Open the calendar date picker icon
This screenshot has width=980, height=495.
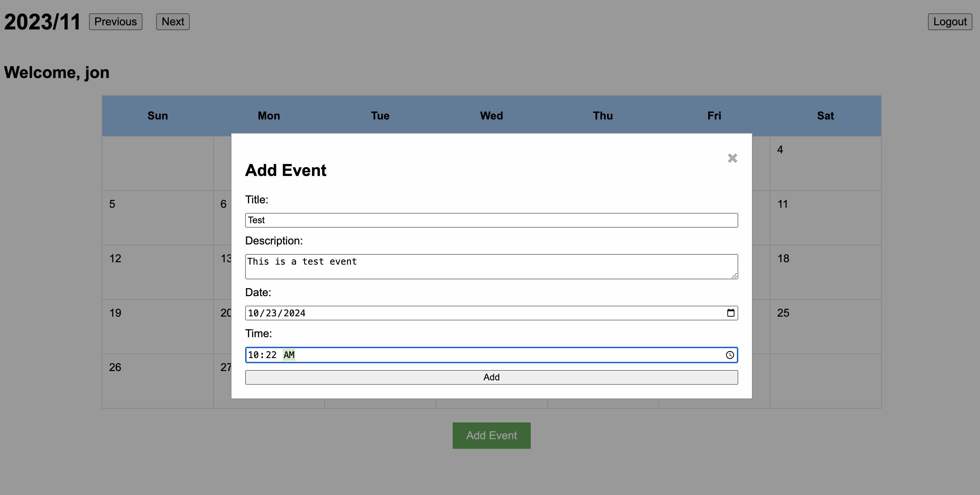730,313
